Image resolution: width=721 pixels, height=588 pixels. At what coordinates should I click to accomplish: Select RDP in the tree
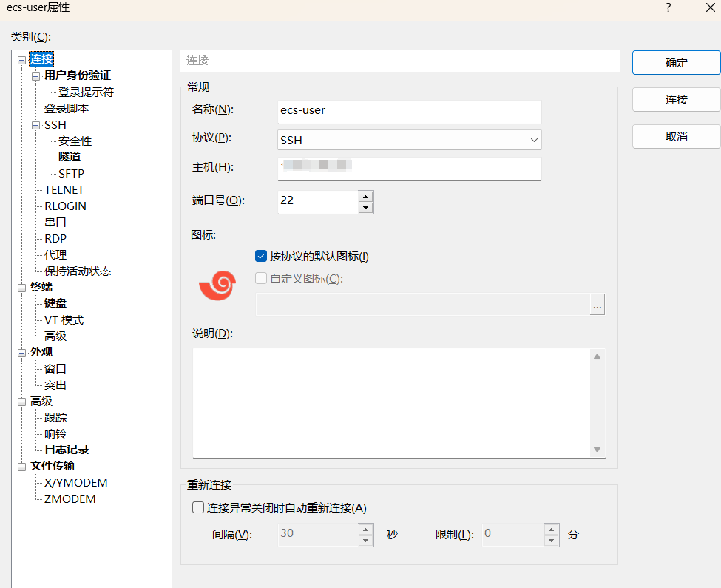pos(55,239)
